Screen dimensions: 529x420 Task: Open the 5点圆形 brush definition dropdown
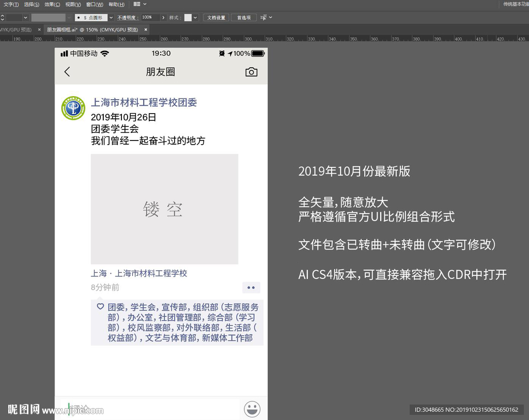112,17
